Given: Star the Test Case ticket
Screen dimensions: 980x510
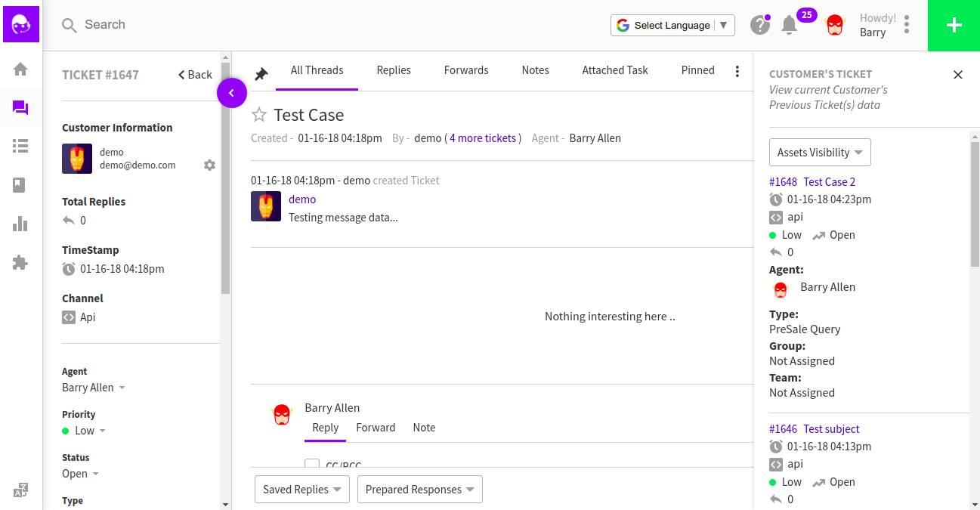Looking at the screenshot, I should (x=259, y=115).
